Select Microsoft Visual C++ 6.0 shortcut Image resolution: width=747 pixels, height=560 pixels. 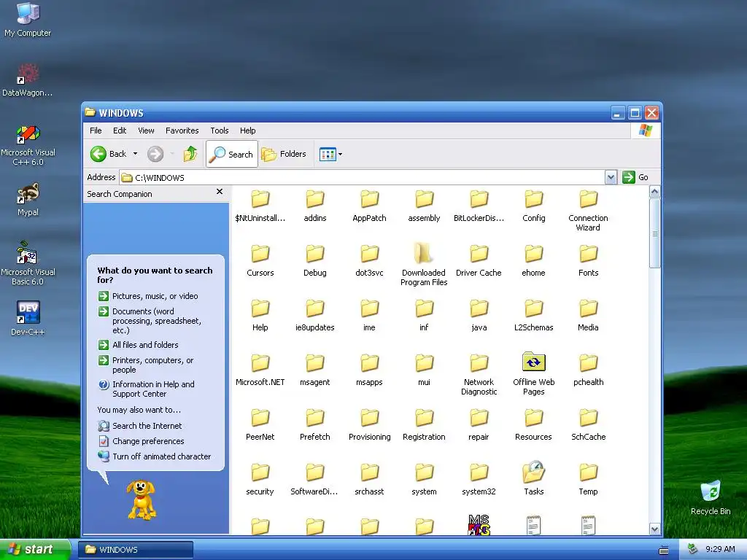point(28,145)
